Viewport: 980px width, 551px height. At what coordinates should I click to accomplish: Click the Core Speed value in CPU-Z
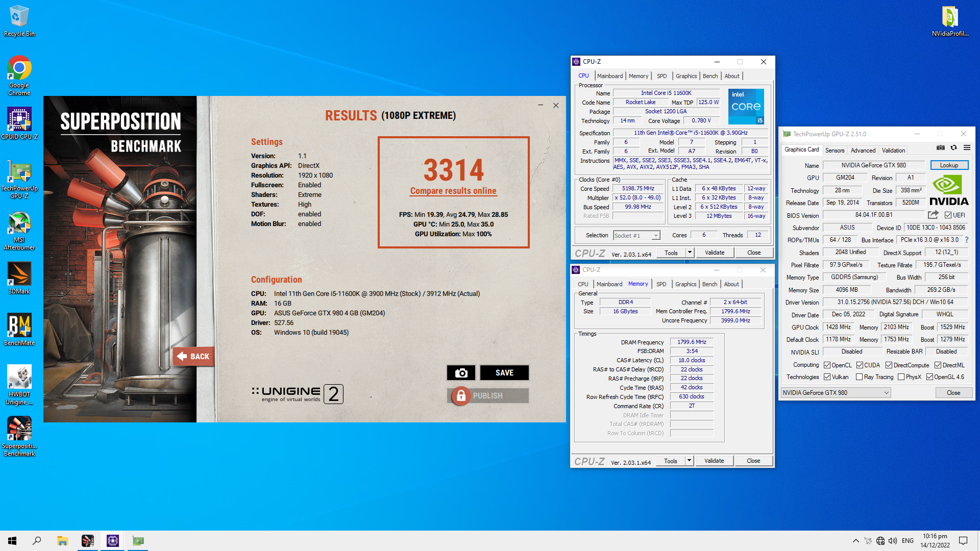[638, 188]
